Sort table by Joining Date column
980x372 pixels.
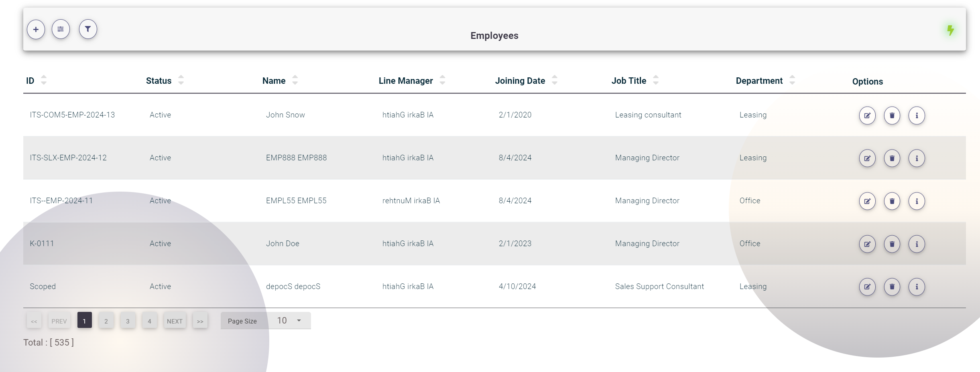(554, 80)
